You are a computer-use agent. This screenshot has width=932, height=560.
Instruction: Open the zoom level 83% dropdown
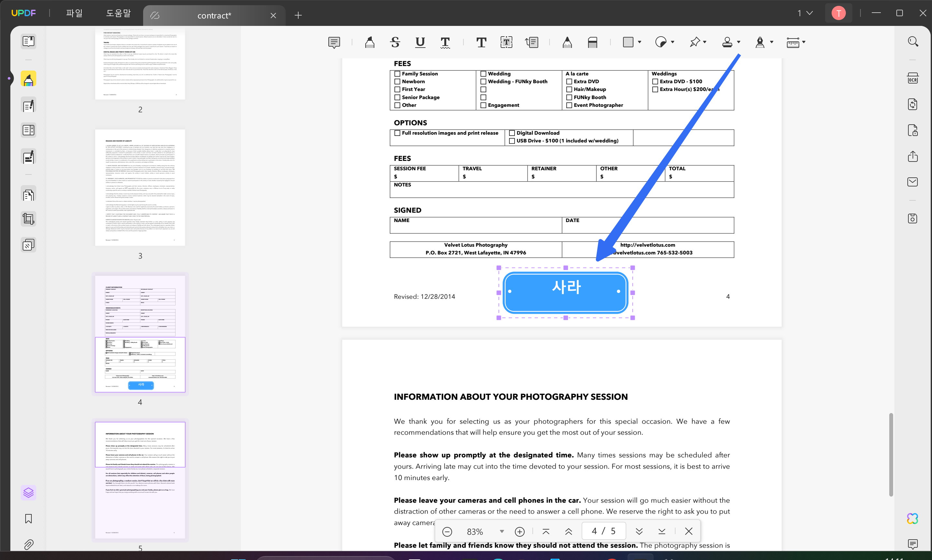[x=502, y=531]
